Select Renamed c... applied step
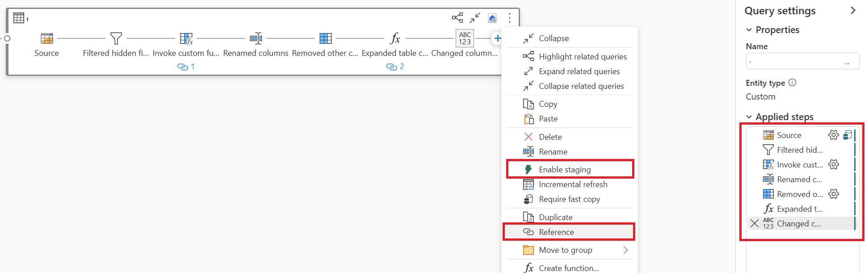 800,180
